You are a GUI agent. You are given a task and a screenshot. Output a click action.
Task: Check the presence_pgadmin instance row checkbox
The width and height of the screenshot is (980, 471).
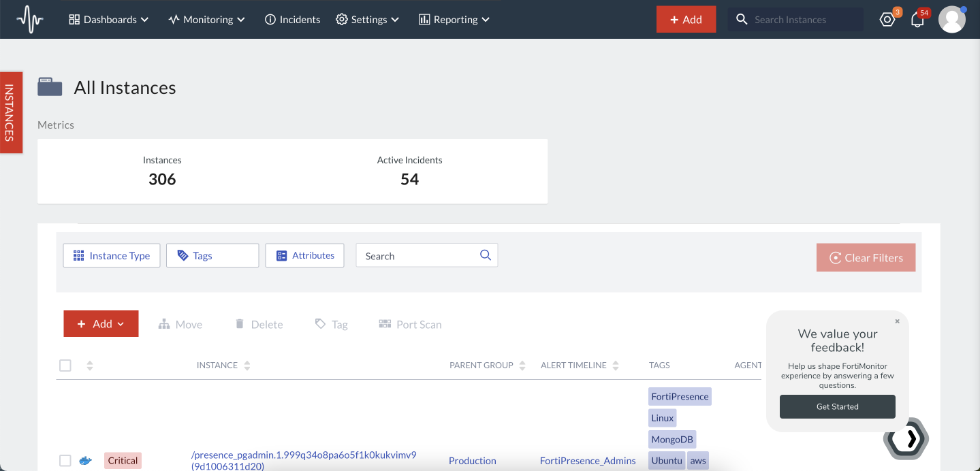(65, 461)
